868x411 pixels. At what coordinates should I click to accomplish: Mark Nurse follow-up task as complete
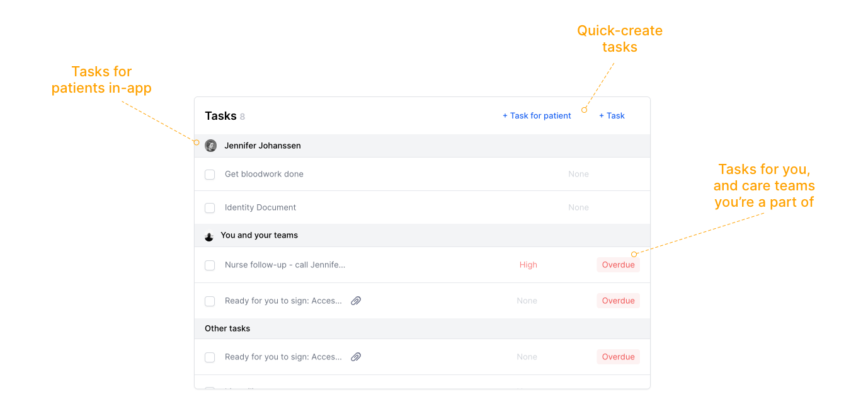tap(210, 265)
